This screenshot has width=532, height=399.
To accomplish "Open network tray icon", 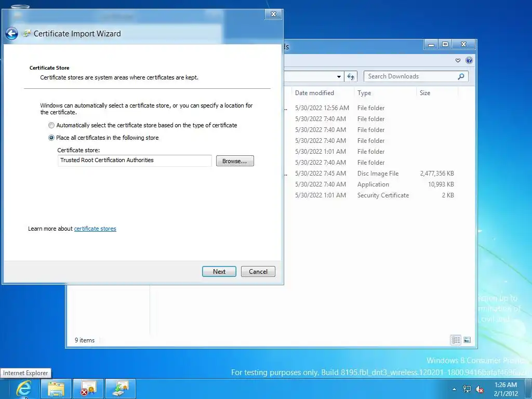I will pyautogui.click(x=467, y=389).
